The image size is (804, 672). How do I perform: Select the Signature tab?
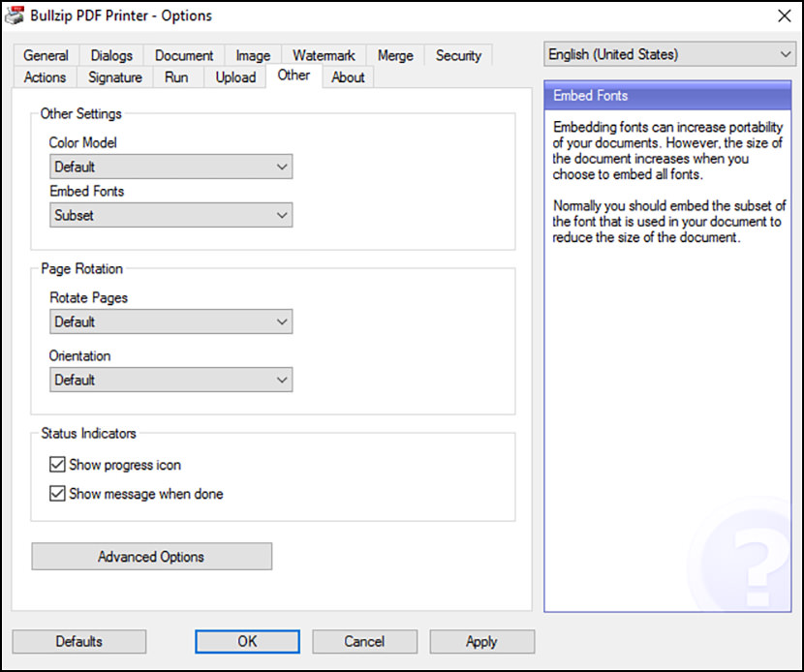[114, 77]
